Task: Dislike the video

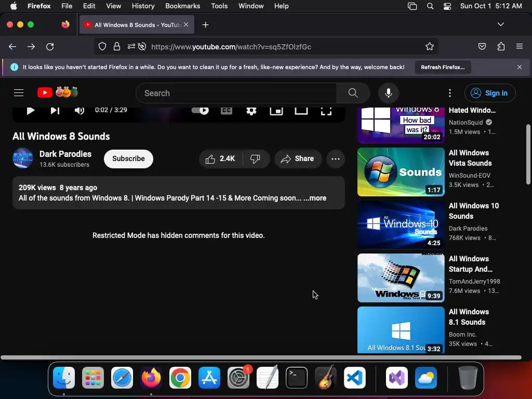Action: coord(256,159)
